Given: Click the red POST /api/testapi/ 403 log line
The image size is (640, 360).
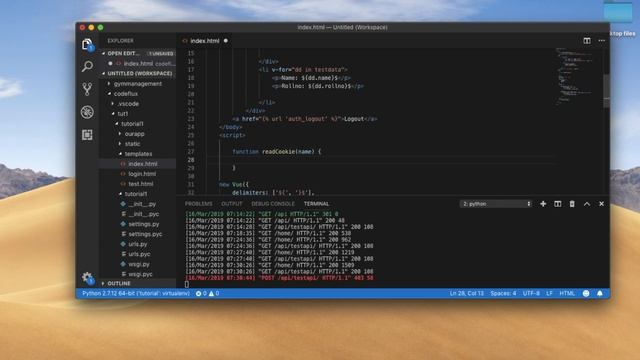Looking at the screenshot, I should 279,278.
